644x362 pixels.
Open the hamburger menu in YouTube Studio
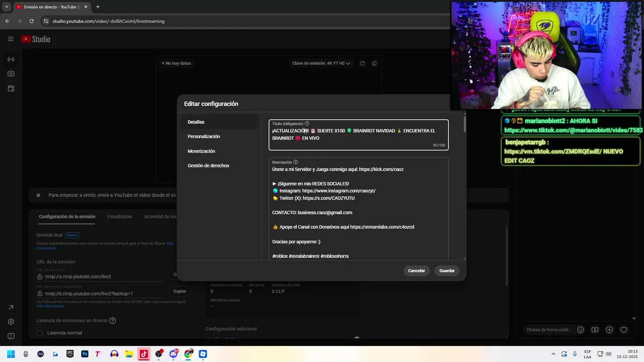point(11,39)
